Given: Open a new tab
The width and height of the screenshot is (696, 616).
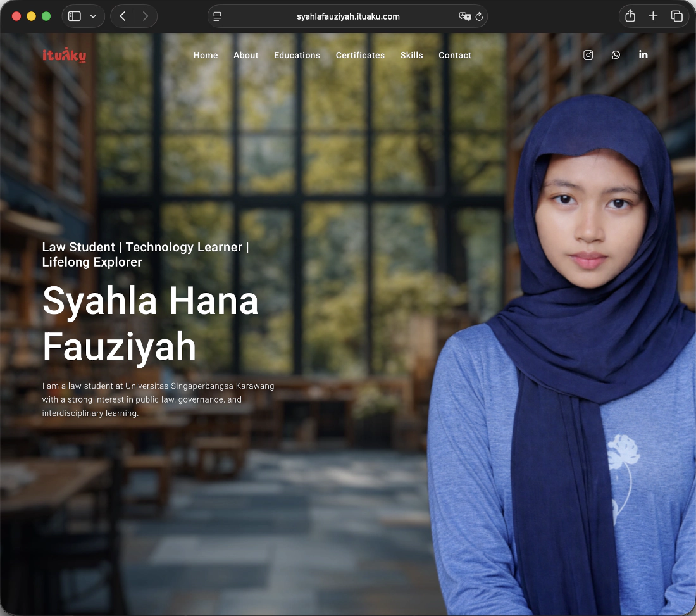Looking at the screenshot, I should point(653,16).
